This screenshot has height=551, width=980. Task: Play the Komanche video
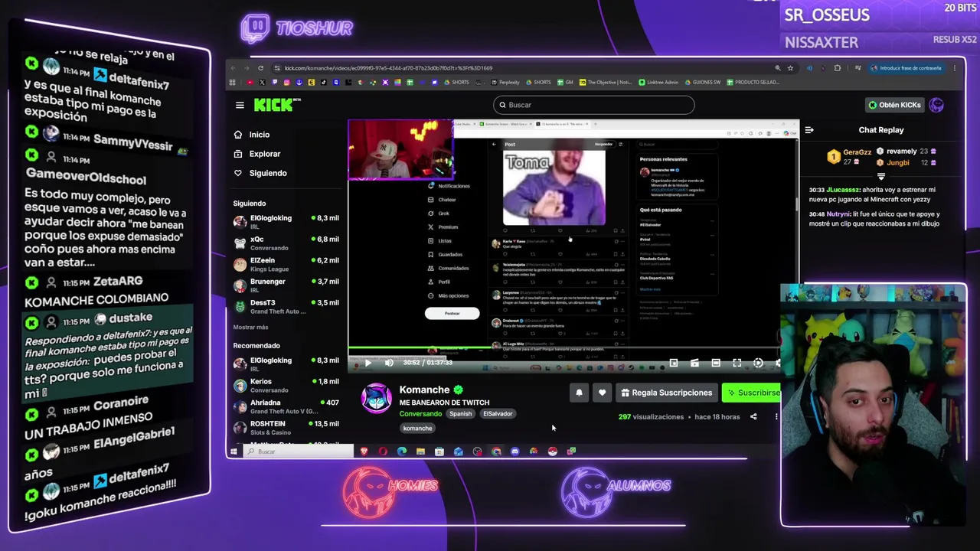[367, 363]
